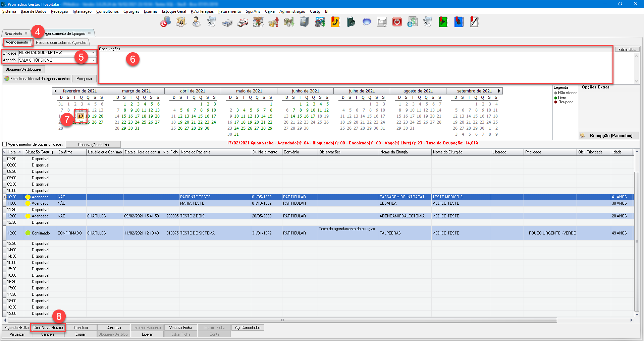Click the Criar Novo Horário button

click(x=48, y=328)
